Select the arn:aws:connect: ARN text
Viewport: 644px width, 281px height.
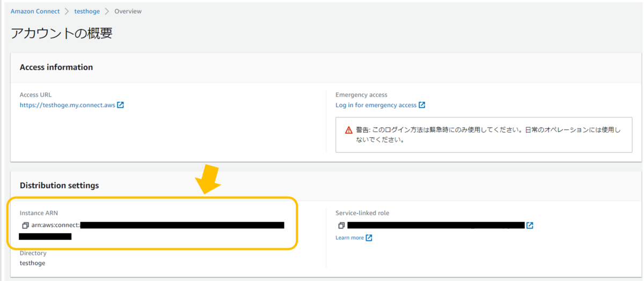click(x=55, y=225)
